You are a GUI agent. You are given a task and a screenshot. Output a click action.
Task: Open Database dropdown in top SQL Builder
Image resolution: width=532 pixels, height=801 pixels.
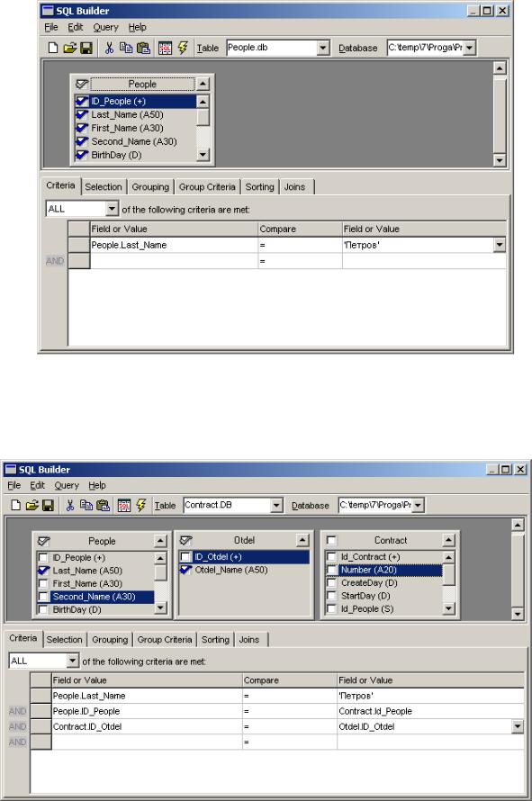coord(469,48)
